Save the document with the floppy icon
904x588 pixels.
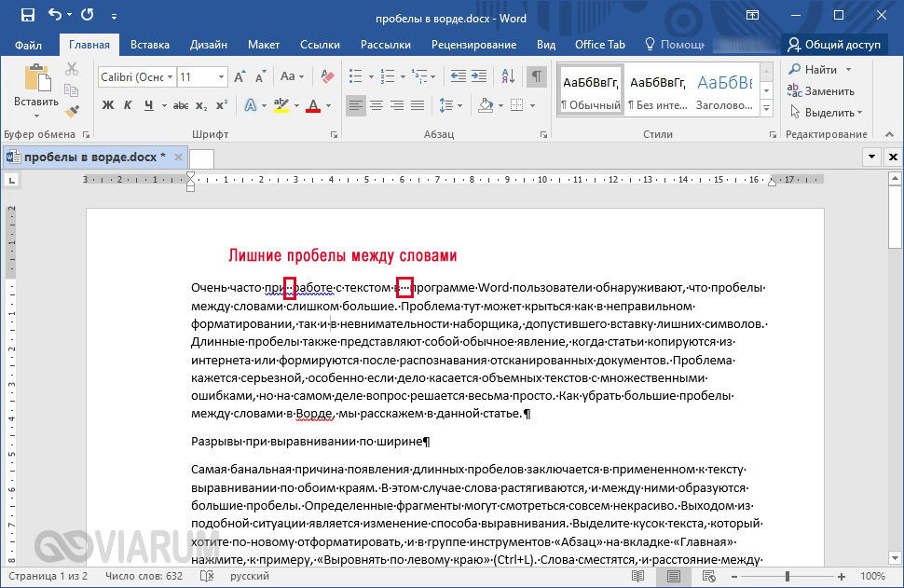click(28, 16)
